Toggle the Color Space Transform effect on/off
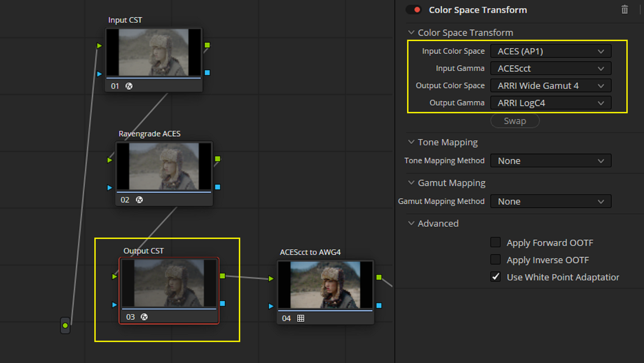This screenshot has width=644, height=363. 414,10
